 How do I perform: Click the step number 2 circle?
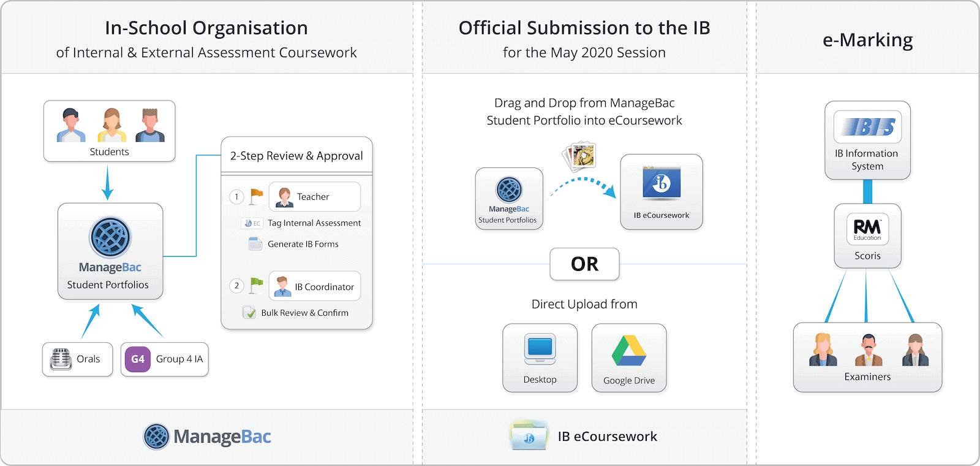tap(236, 286)
